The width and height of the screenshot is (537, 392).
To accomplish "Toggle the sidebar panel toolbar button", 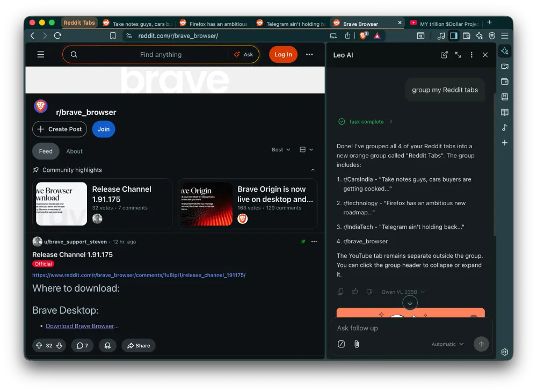I will click(x=453, y=35).
